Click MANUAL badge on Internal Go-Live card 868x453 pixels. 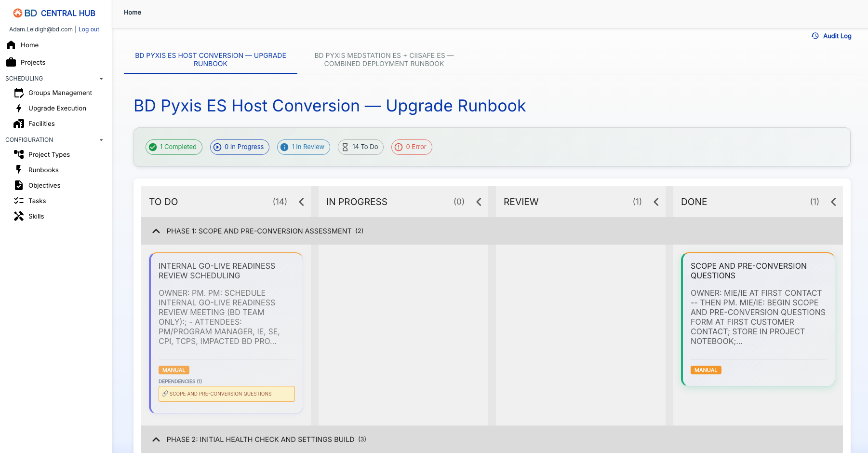(x=174, y=370)
